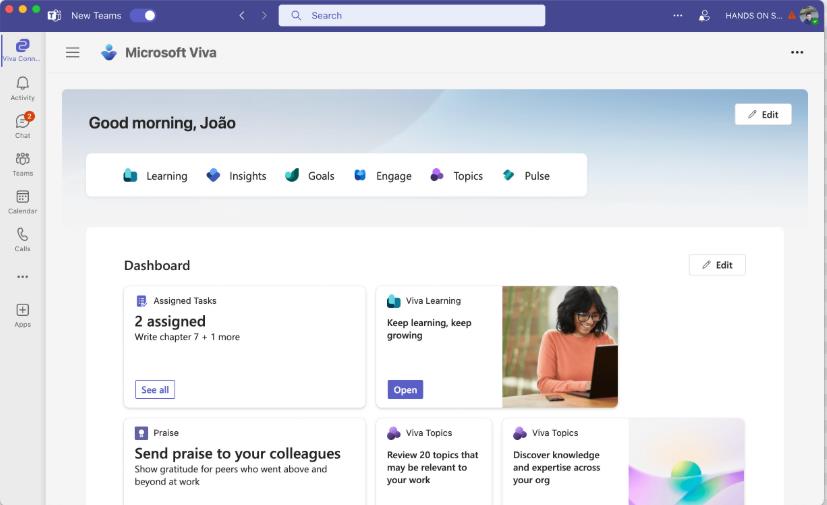Click the Microsoft Viva logo

tap(109, 52)
